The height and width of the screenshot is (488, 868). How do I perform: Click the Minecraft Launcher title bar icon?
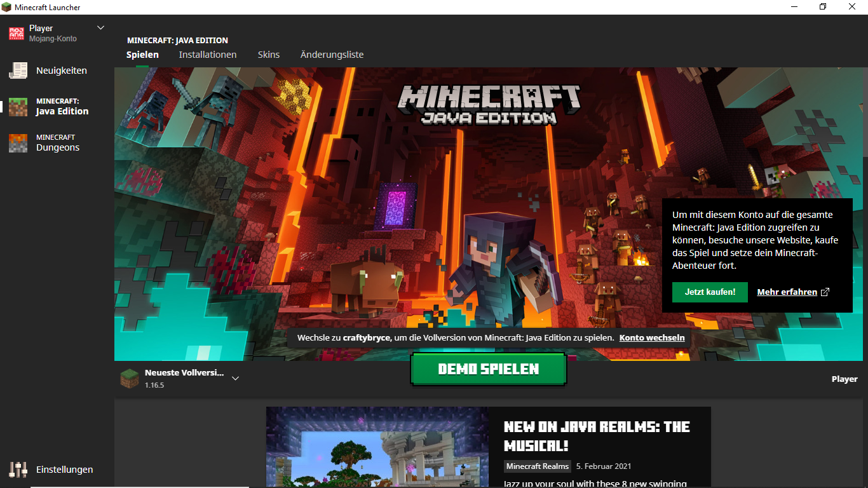coord(6,7)
